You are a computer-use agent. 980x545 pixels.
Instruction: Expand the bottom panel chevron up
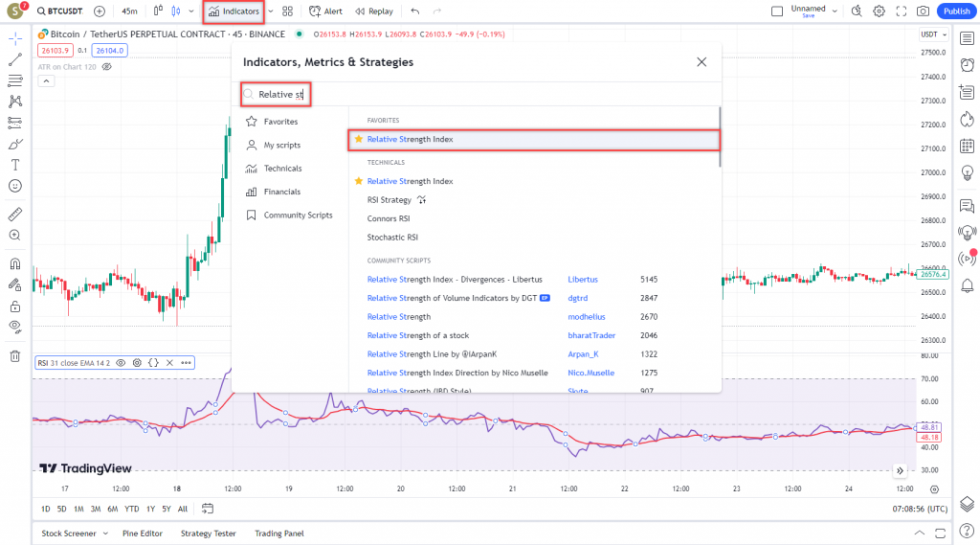pyautogui.click(x=920, y=534)
